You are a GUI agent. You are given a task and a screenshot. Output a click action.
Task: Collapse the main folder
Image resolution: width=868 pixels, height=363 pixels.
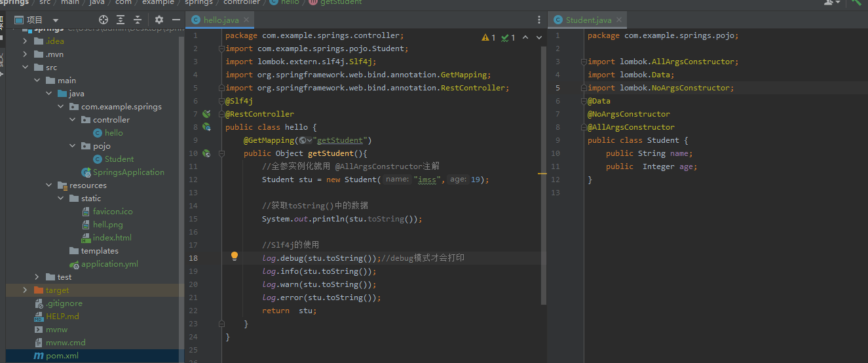[37, 81]
